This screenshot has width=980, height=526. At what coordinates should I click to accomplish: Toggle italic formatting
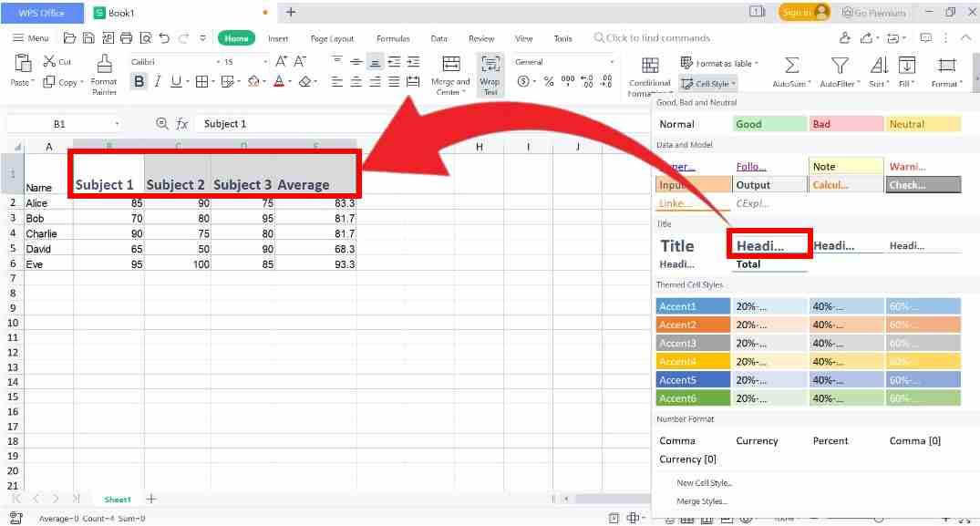(x=158, y=81)
